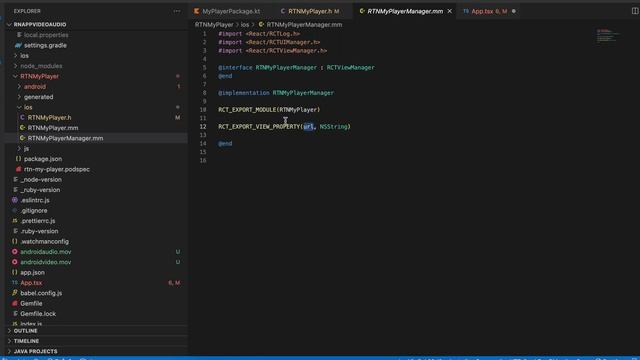The height and width of the screenshot is (360, 640).
Task: Close the RTNMyPlayerManager.mm tab
Action: pyautogui.click(x=449, y=11)
